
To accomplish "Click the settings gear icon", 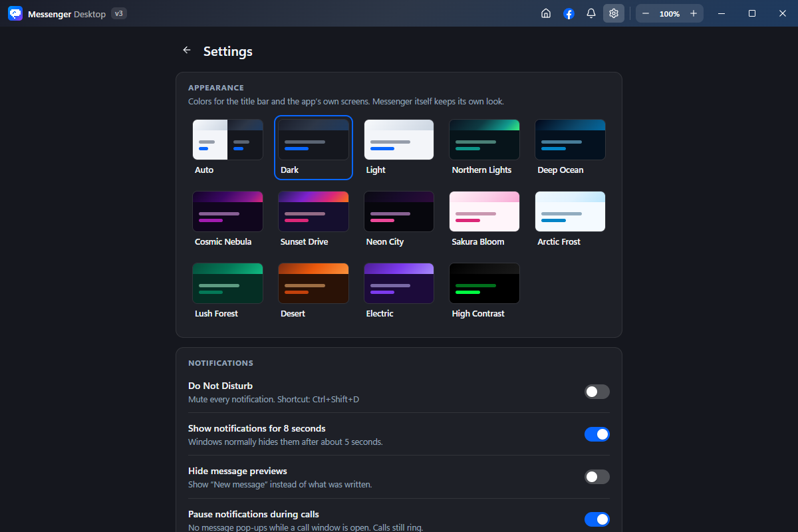I will 614,13.
